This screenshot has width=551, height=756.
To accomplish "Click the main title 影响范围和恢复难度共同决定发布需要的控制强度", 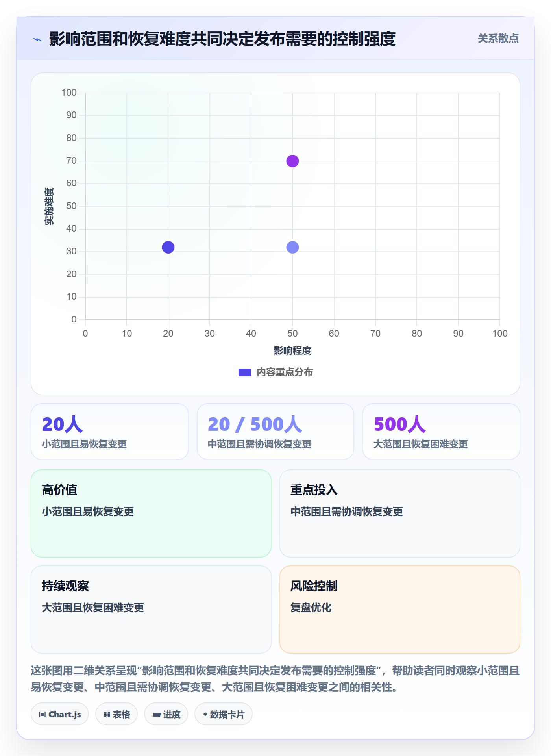I will click(222, 39).
